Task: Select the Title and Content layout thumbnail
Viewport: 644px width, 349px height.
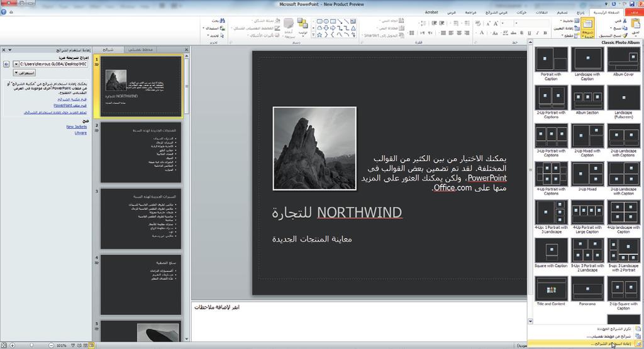Action: (x=551, y=289)
